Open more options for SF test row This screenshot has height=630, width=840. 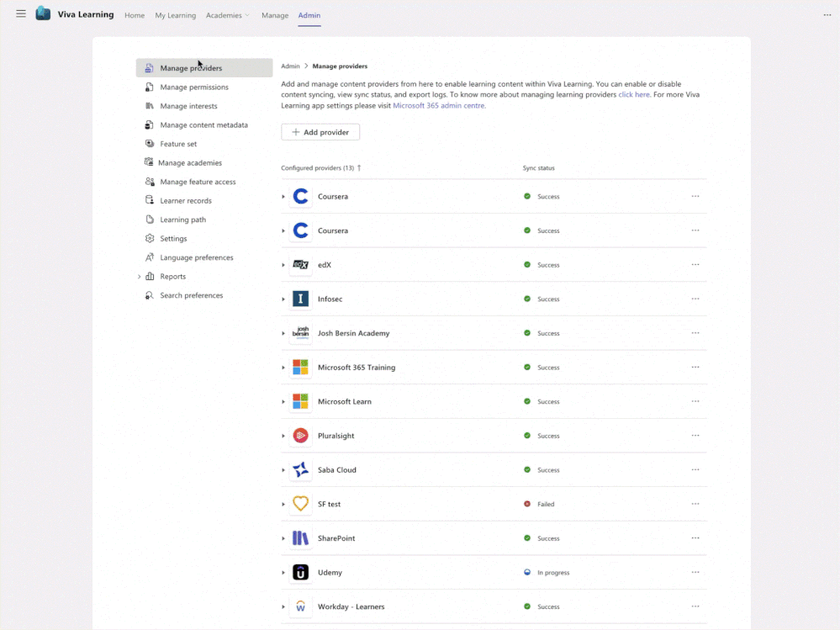point(695,504)
